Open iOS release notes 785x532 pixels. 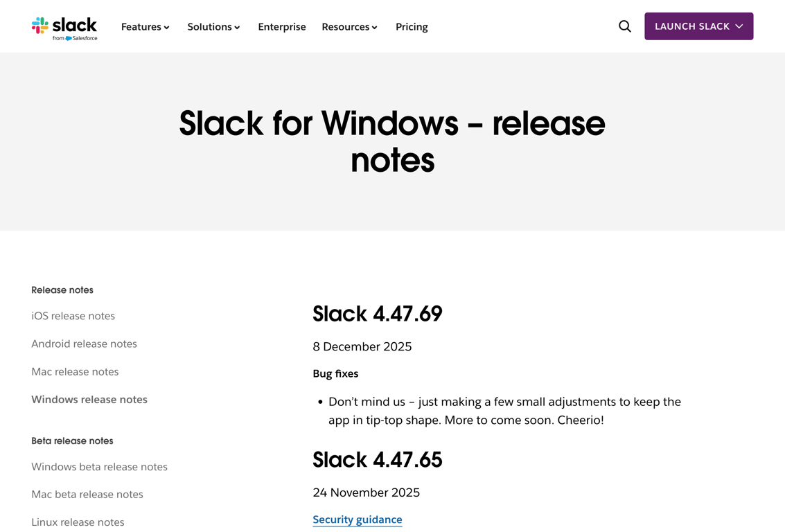pyautogui.click(x=73, y=316)
